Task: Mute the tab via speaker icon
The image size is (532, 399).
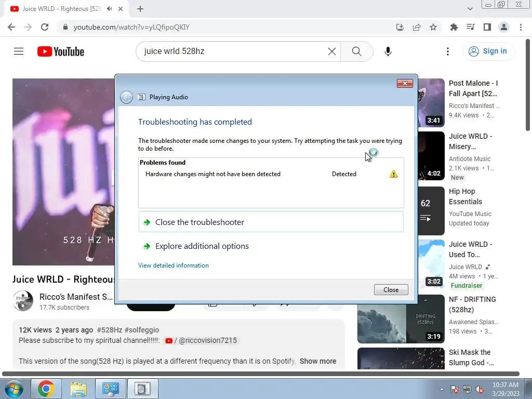Action: click(109, 9)
